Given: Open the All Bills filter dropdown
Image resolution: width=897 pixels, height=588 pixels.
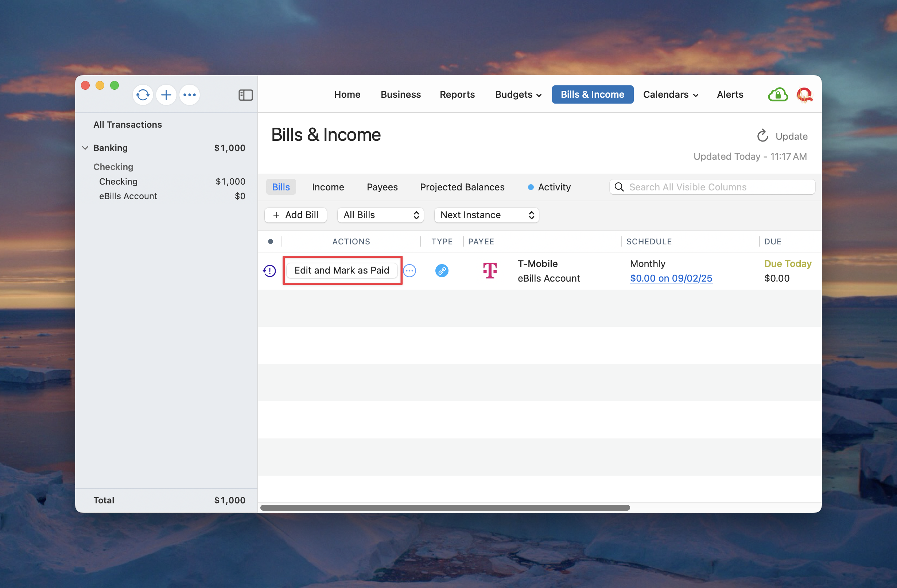Looking at the screenshot, I should click(380, 215).
